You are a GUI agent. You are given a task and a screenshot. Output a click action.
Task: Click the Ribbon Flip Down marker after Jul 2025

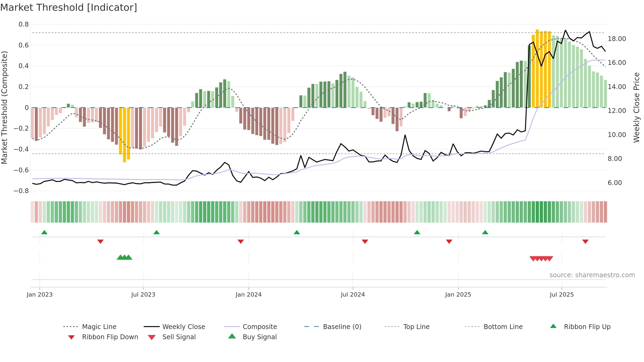pyautogui.click(x=586, y=242)
